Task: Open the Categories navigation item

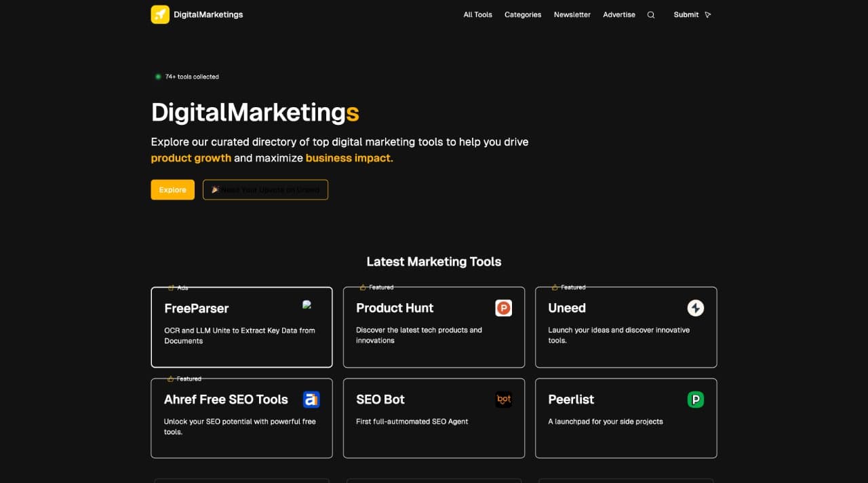Action: 523,15
